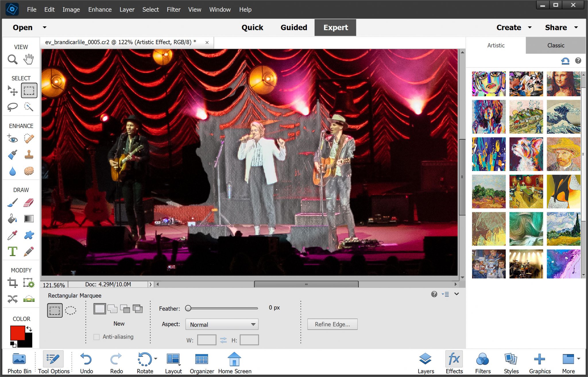The width and height of the screenshot is (588, 377).
Task: Select the Crop tool
Action: point(12,283)
